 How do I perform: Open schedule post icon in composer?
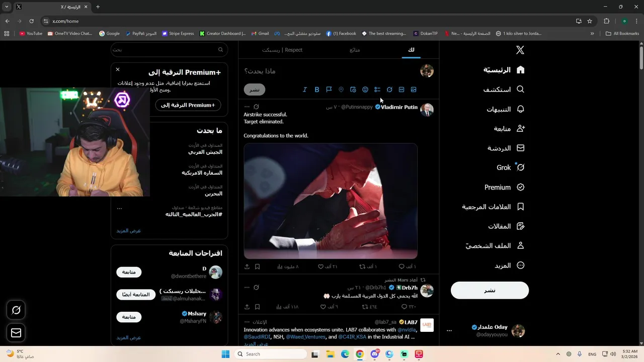pos(353,89)
